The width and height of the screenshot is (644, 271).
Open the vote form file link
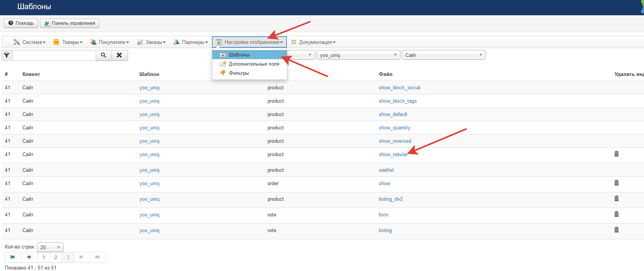click(x=383, y=215)
